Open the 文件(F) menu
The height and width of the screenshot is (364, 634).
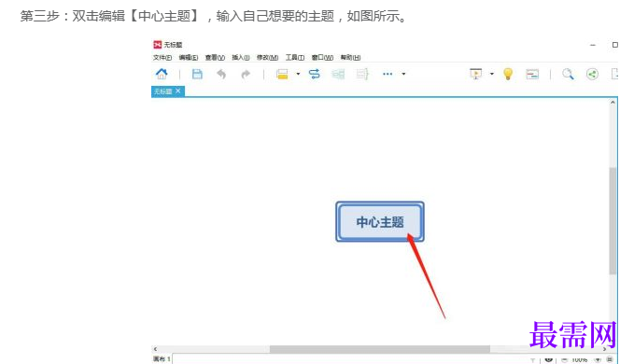[x=162, y=57]
